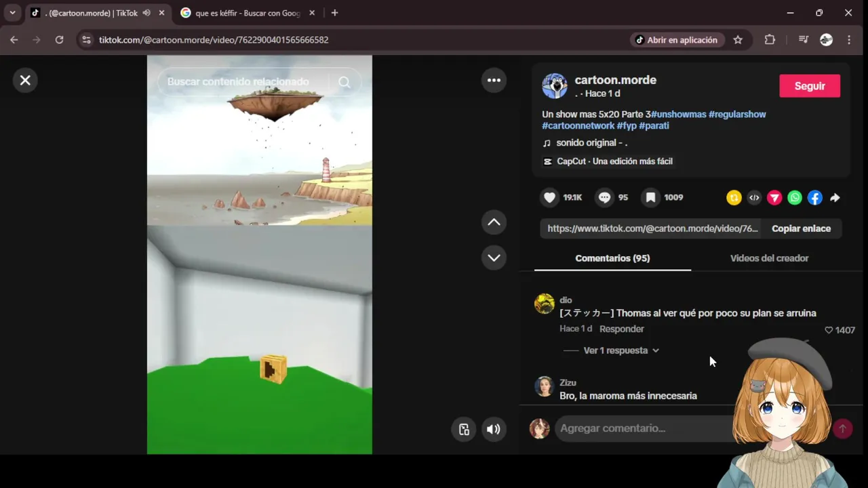Click the Seguir button
868x488 pixels.
(x=810, y=86)
